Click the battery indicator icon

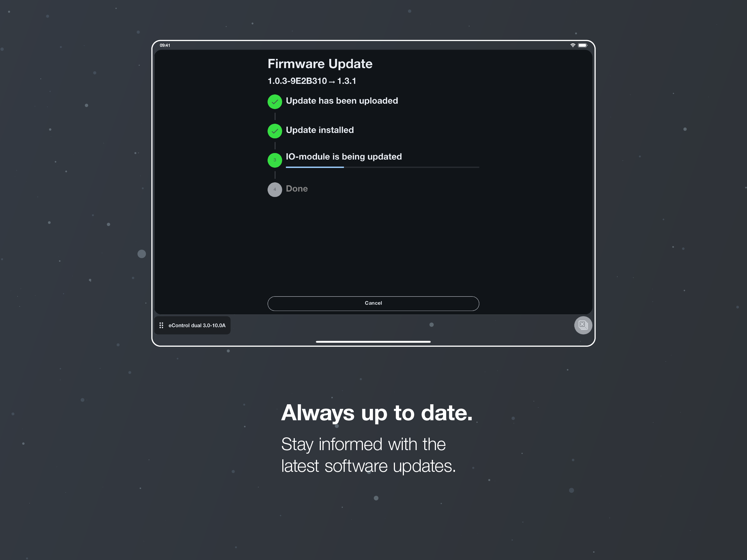point(583,45)
